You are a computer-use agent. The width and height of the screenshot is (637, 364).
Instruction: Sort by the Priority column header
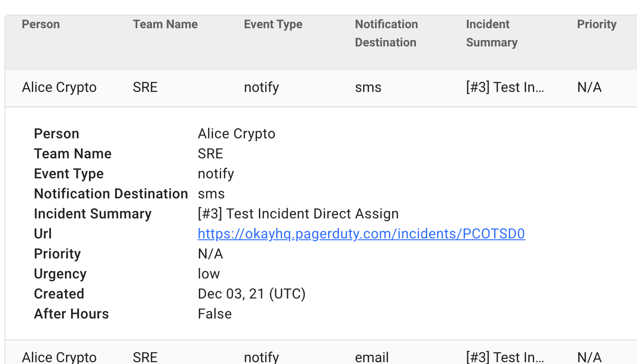(x=597, y=25)
